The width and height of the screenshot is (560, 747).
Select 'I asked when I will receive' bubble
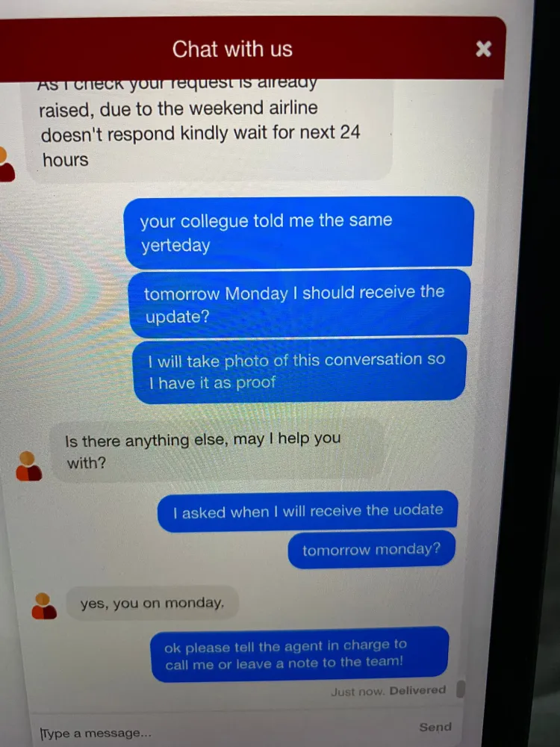(x=308, y=512)
